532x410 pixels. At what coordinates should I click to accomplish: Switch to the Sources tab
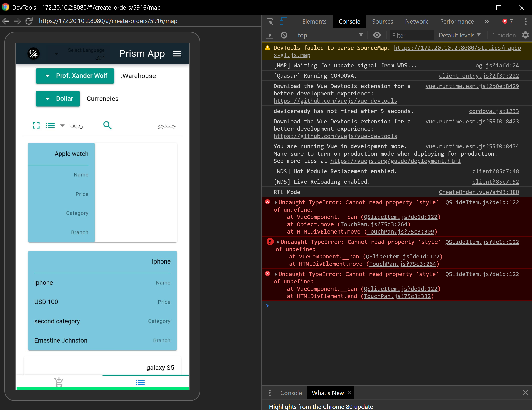click(382, 22)
